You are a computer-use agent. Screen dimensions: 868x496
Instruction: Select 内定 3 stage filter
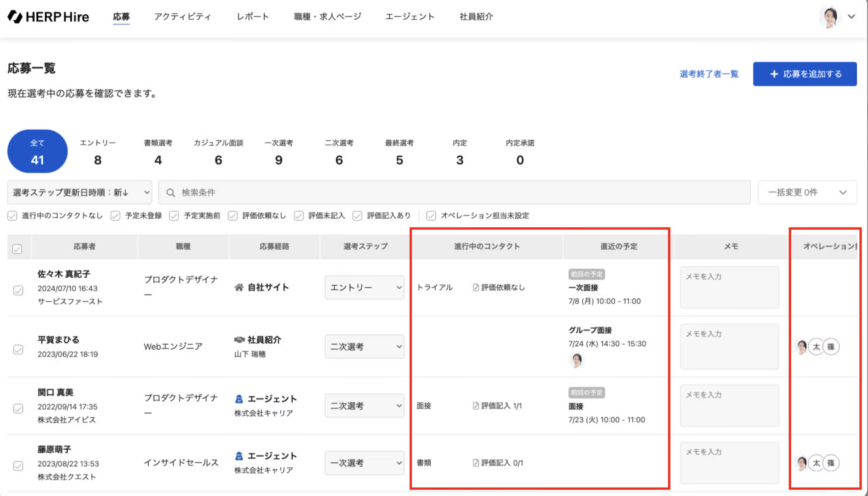[460, 152]
